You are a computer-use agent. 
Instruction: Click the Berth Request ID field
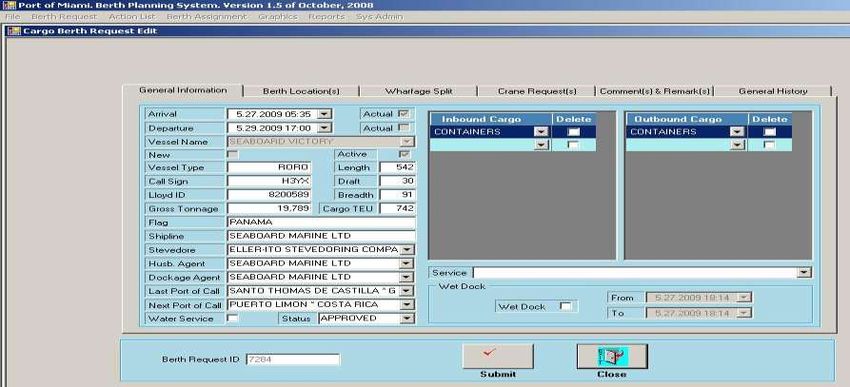point(293,359)
